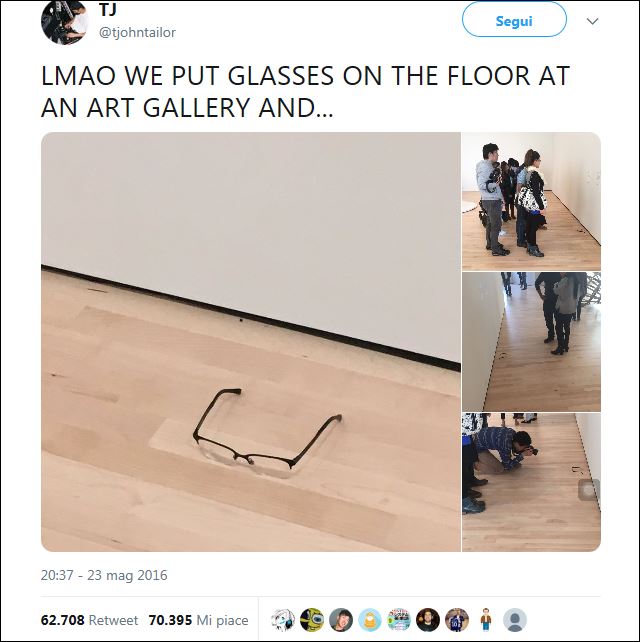This screenshot has width=640, height=642.
Task: Open the @tjohntailor handle link
Action: click(137, 32)
